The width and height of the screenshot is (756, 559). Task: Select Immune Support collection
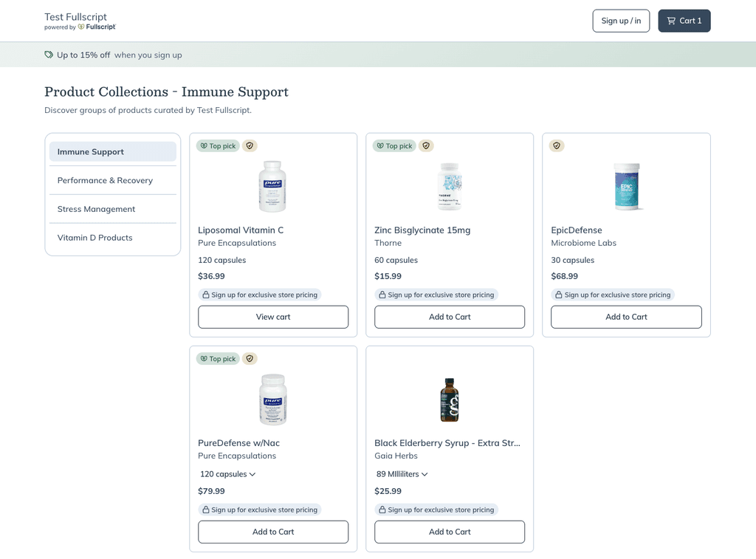[x=113, y=151]
